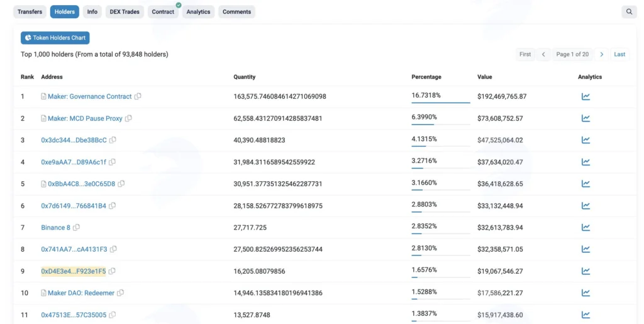Viewport: 644px width, 324px height.
Task: Click the 16.7318% percentage bar
Action: coord(441,103)
